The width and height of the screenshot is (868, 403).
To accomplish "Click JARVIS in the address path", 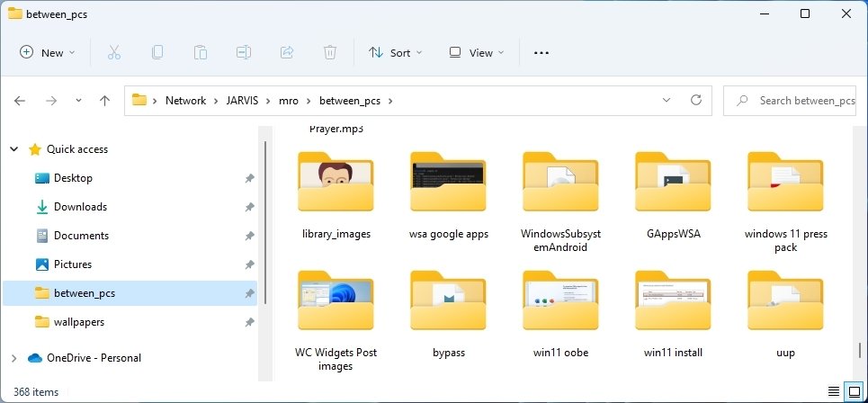I will [242, 101].
